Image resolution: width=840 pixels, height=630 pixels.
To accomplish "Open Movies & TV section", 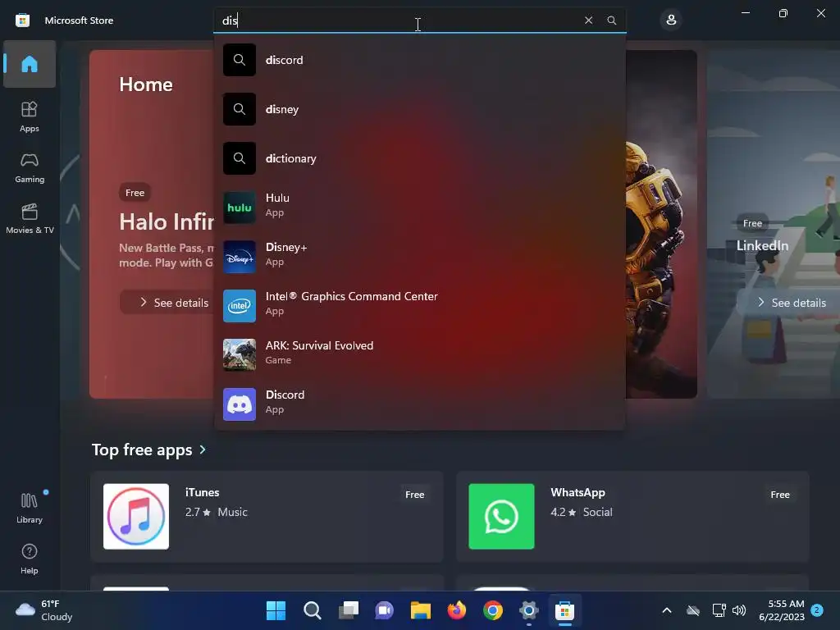I will pos(30,218).
